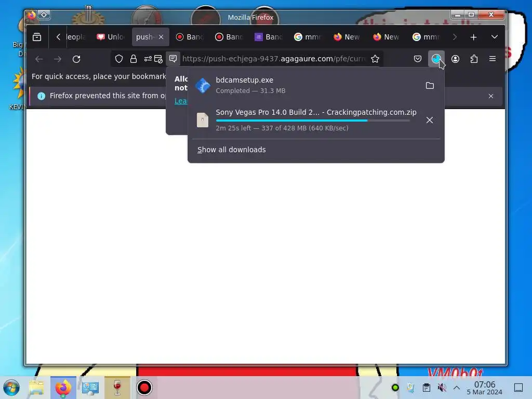Open the wine glass taskbar application
The height and width of the screenshot is (399, 532).
117,388
